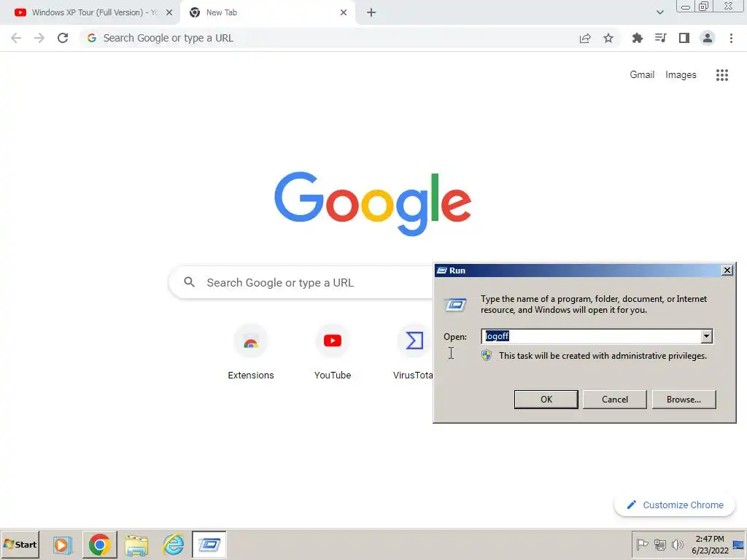Viewport: 747px width, 560px height.
Task: Click the Open text field containing logoff
Action: (x=591, y=336)
